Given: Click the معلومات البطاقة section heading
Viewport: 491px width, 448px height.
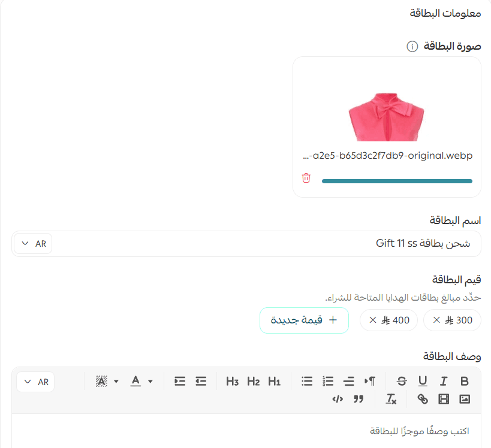Looking at the screenshot, I should tap(445, 13).
